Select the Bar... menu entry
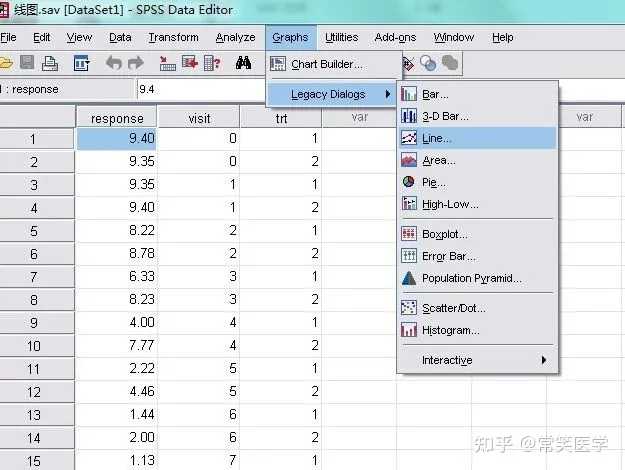 pyautogui.click(x=478, y=94)
